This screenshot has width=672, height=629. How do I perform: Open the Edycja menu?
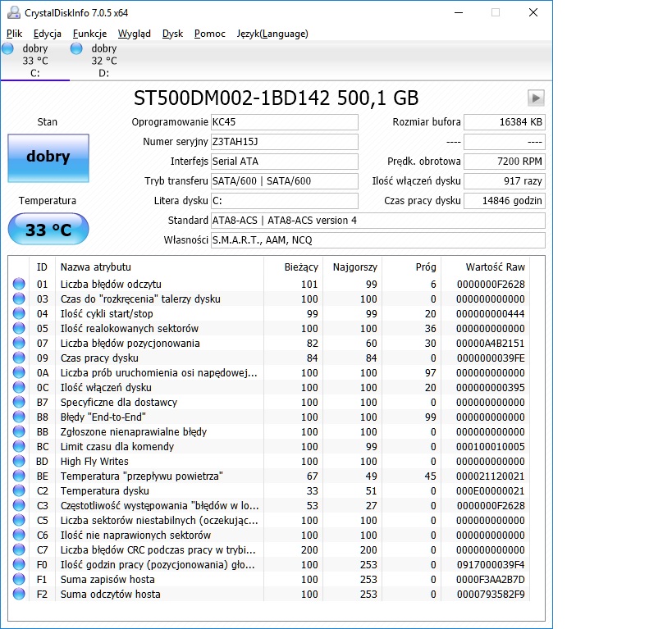click(x=47, y=34)
